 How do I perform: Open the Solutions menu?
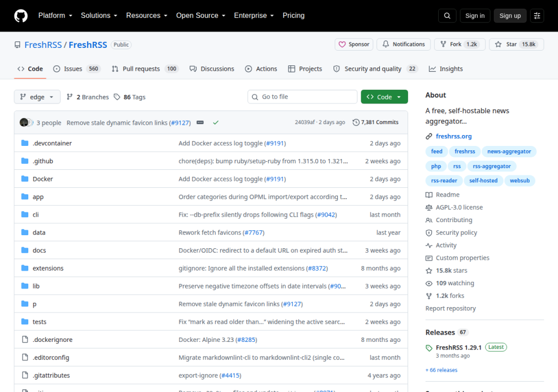pyautogui.click(x=99, y=16)
